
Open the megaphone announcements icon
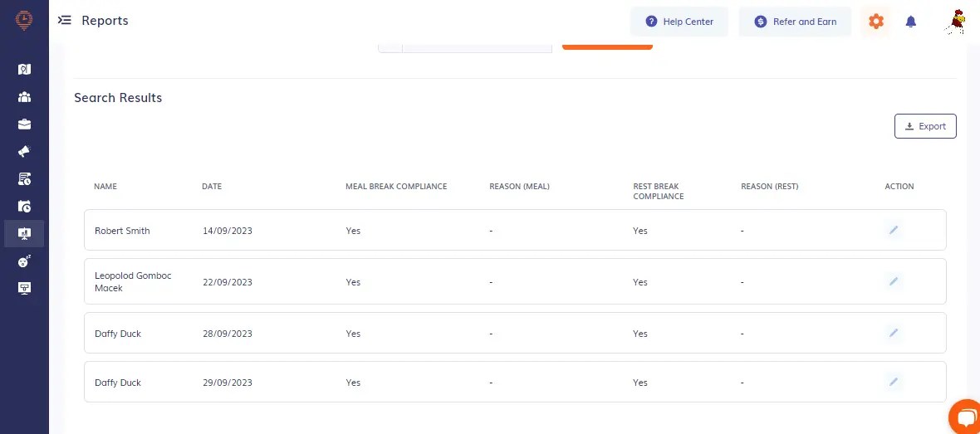24,152
